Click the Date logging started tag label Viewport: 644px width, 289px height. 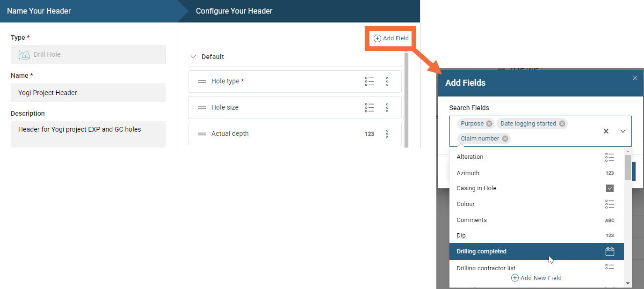point(528,124)
